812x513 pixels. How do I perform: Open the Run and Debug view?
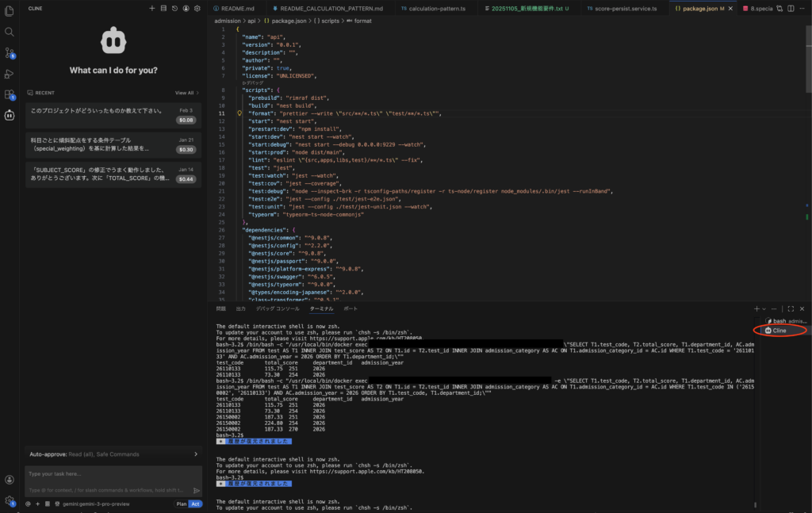click(x=10, y=74)
